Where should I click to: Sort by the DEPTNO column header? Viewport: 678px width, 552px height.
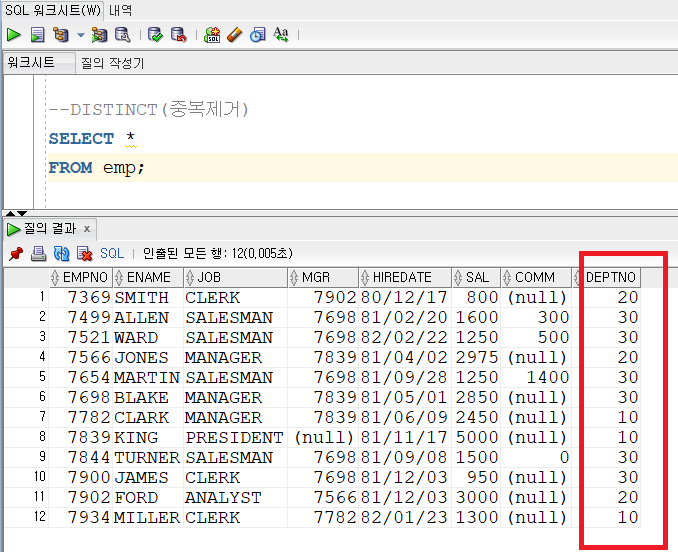click(607, 278)
